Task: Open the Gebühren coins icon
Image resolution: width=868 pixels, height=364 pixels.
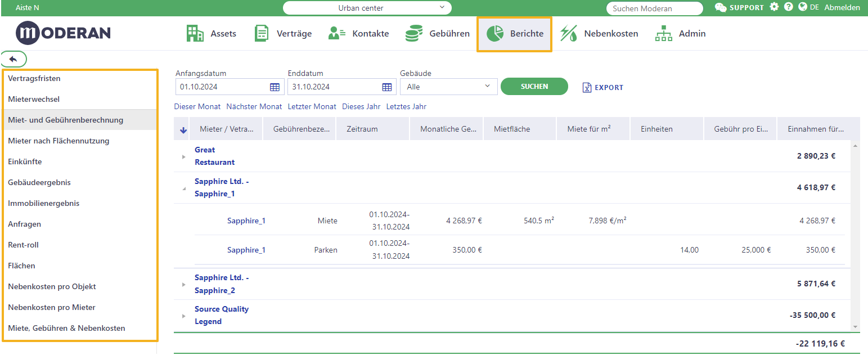Action: [414, 33]
